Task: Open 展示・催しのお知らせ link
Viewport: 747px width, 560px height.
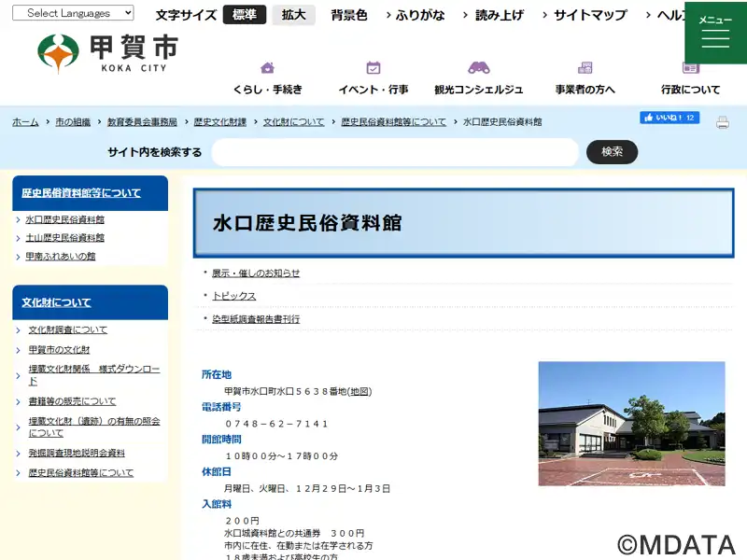Action: click(256, 273)
